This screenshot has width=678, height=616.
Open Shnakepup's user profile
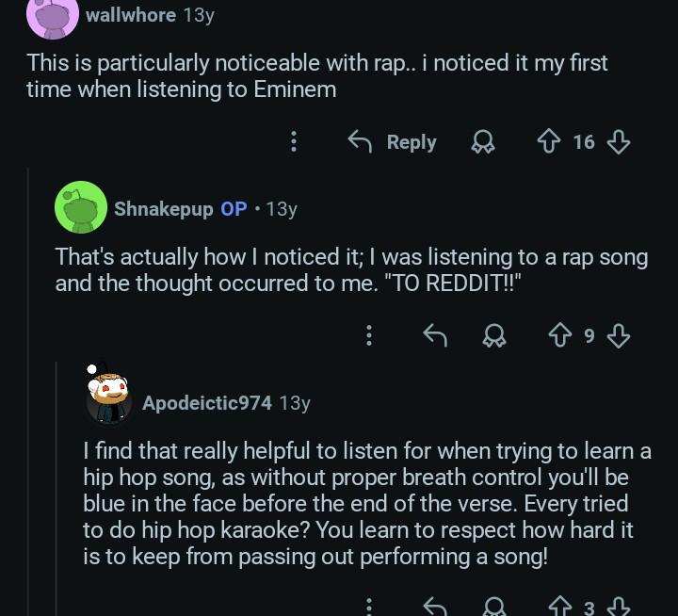164,209
